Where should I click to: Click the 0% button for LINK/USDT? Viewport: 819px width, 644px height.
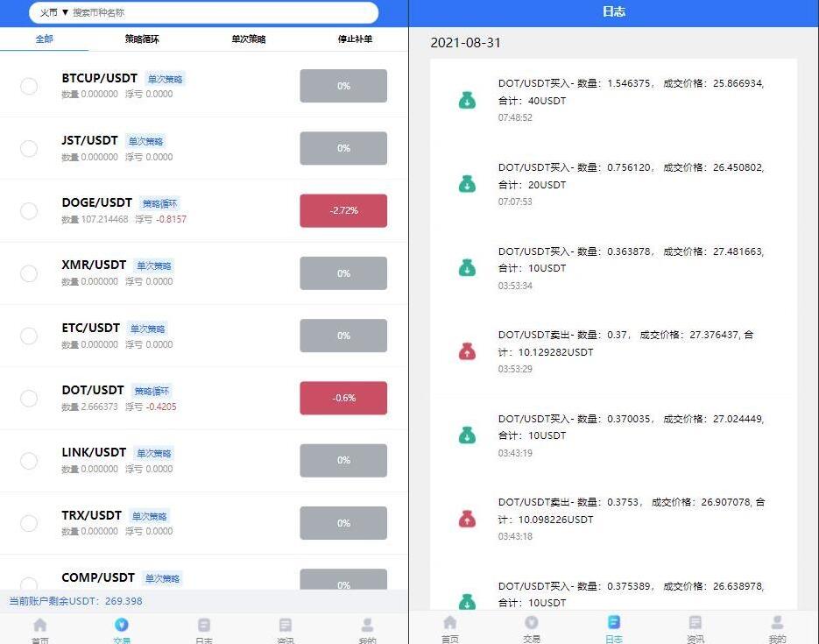(343, 460)
